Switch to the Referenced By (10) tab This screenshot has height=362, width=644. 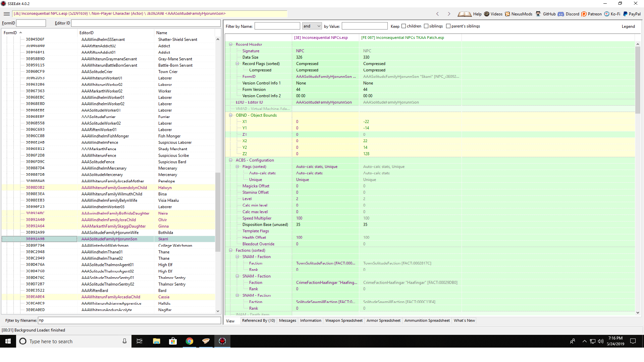click(x=258, y=321)
